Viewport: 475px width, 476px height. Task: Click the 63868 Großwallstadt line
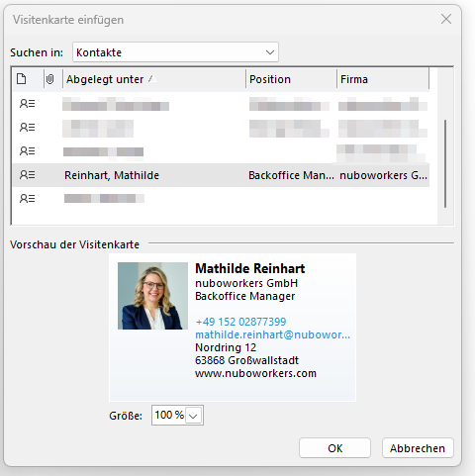(x=246, y=360)
